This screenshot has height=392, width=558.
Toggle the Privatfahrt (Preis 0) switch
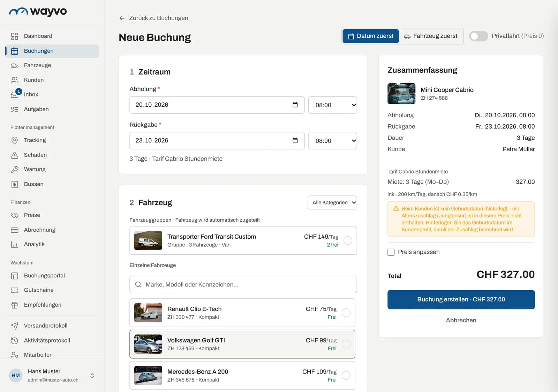478,36
